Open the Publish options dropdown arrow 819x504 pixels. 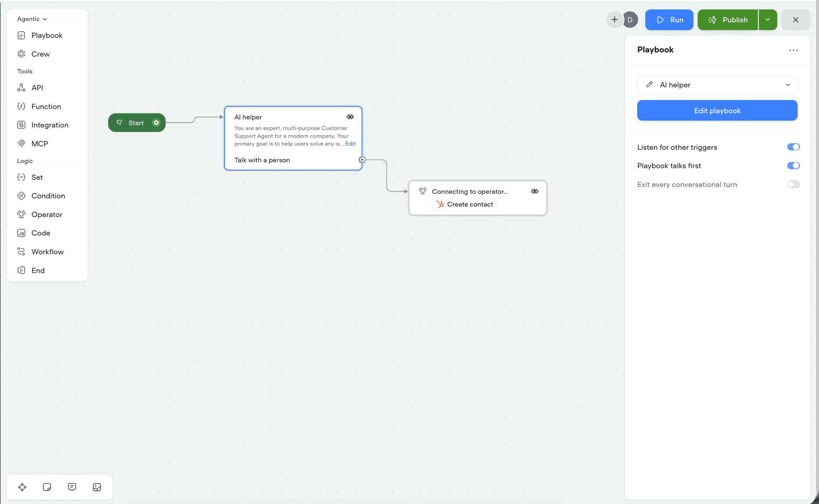767,20
